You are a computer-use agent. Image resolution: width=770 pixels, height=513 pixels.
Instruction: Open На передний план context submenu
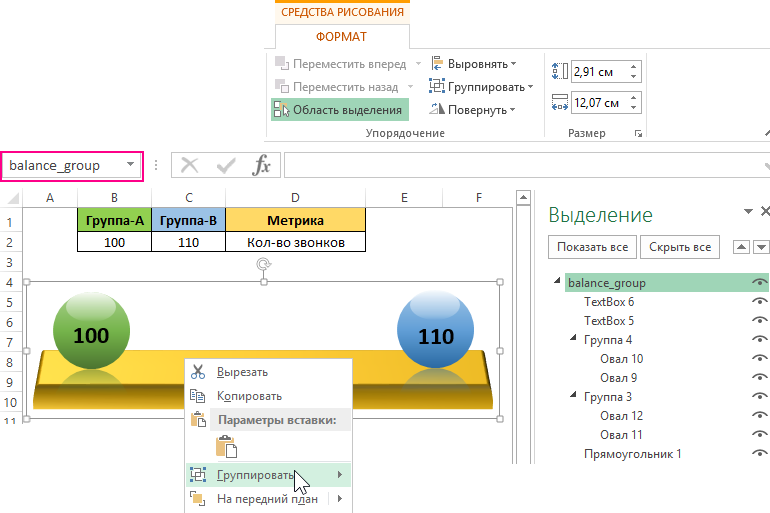click(269, 499)
